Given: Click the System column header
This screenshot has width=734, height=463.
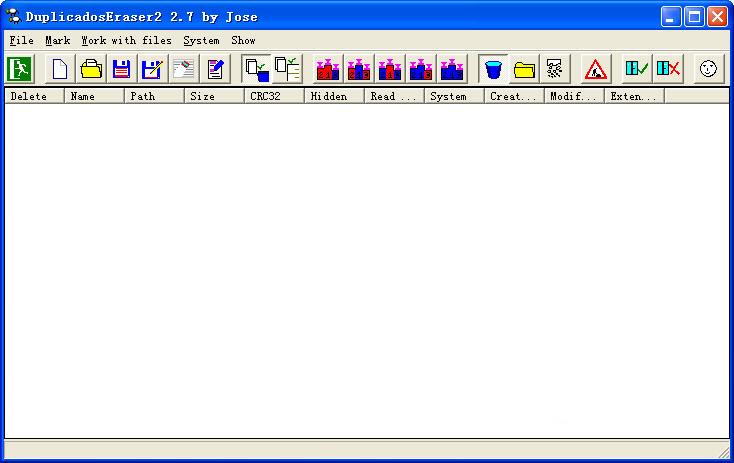Looking at the screenshot, I should [x=454, y=96].
